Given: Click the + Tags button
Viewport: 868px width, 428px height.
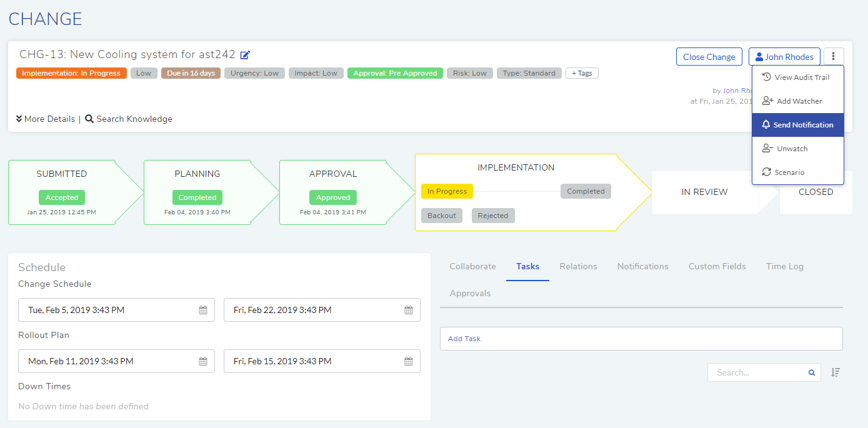Looking at the screenshot, I should 582,73.
